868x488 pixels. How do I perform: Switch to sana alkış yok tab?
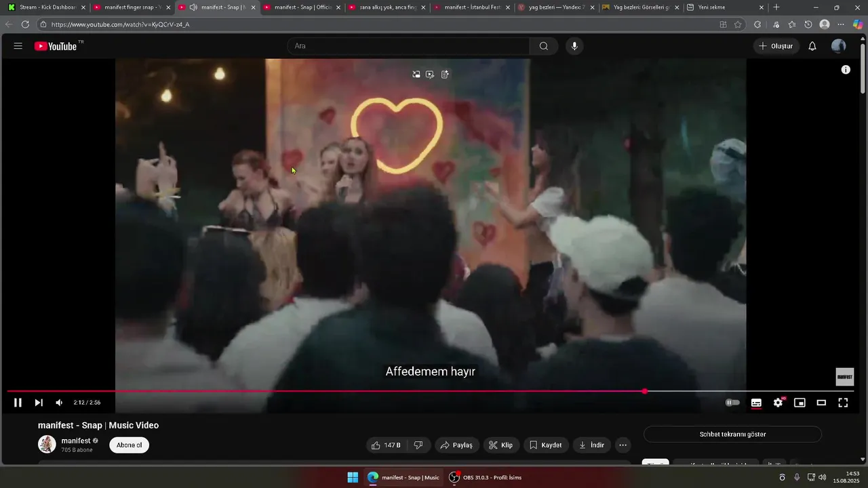pos(387,7)
